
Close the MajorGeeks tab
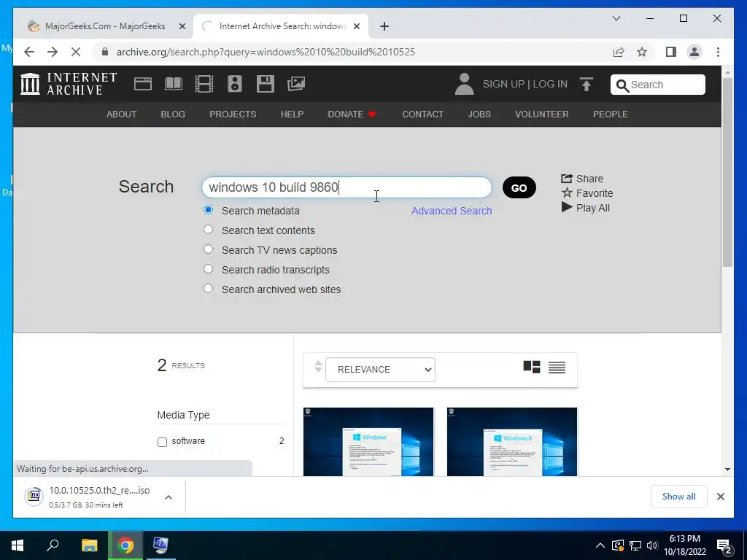pyautogui.click(x=182, y=26)
